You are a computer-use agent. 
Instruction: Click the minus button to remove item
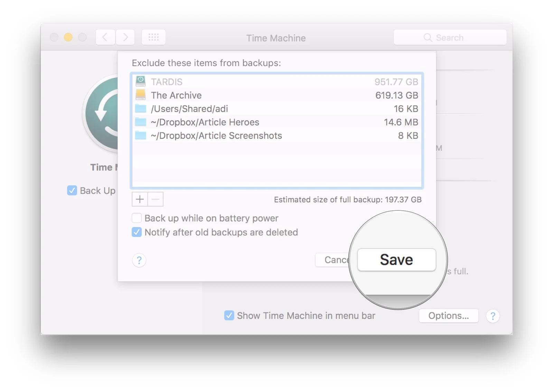pyautogui.click(x=156, y=199)
